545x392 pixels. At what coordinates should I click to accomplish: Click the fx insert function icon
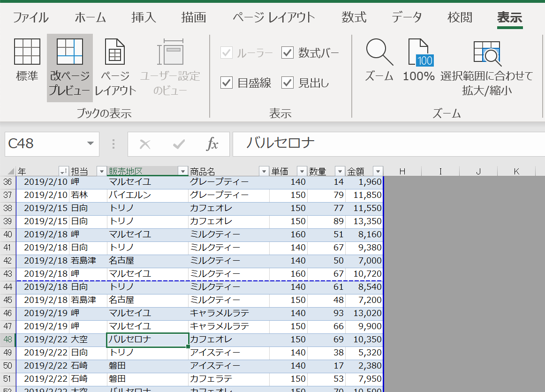[x=212, y=144]
